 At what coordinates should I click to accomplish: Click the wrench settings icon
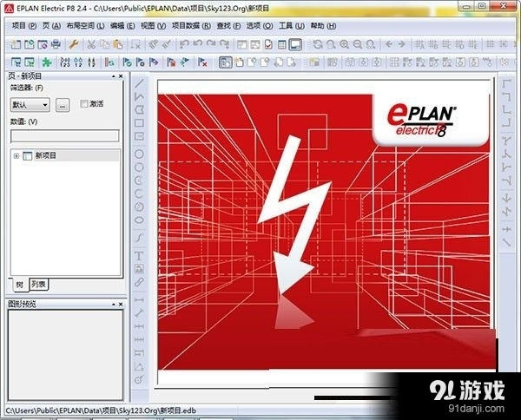[x=74, y=44]
